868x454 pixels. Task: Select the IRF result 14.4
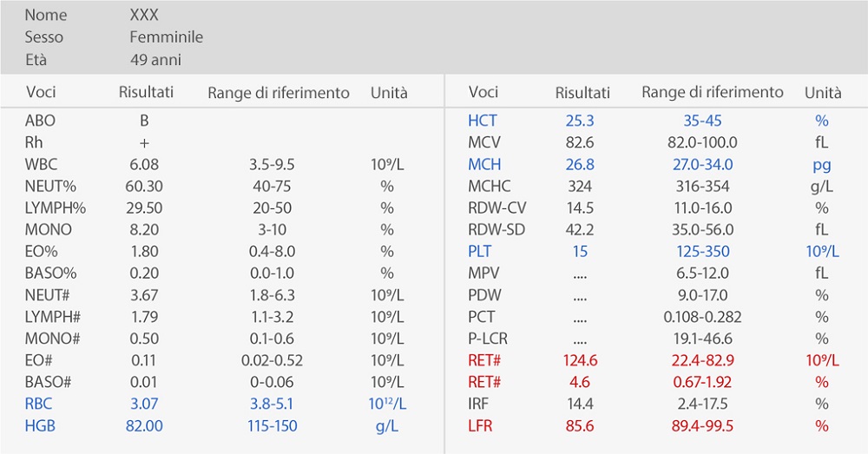click(x=580, y=404)
